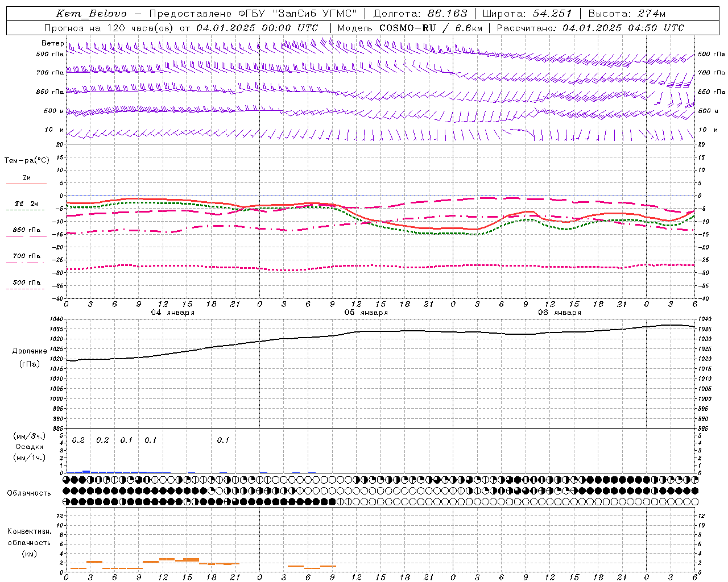Click the 0.1 precipitation value near hour 21
Screen dimensions: 728x582
click(x=223, y=440)
